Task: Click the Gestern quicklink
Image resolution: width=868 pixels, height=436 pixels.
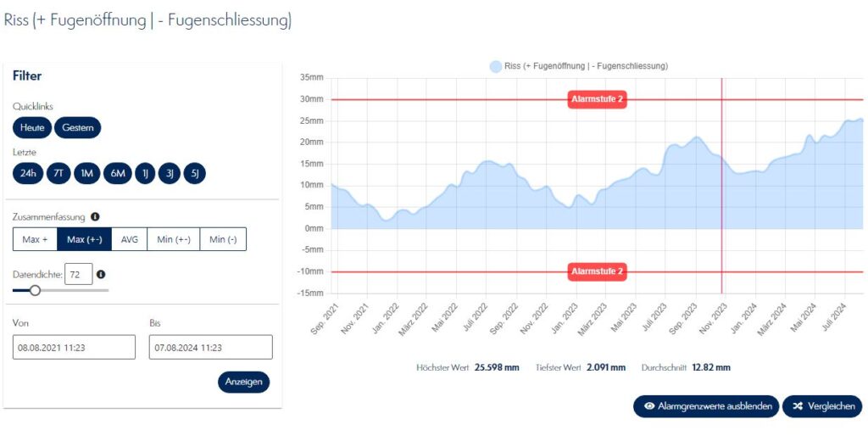Action: (78, 128)
